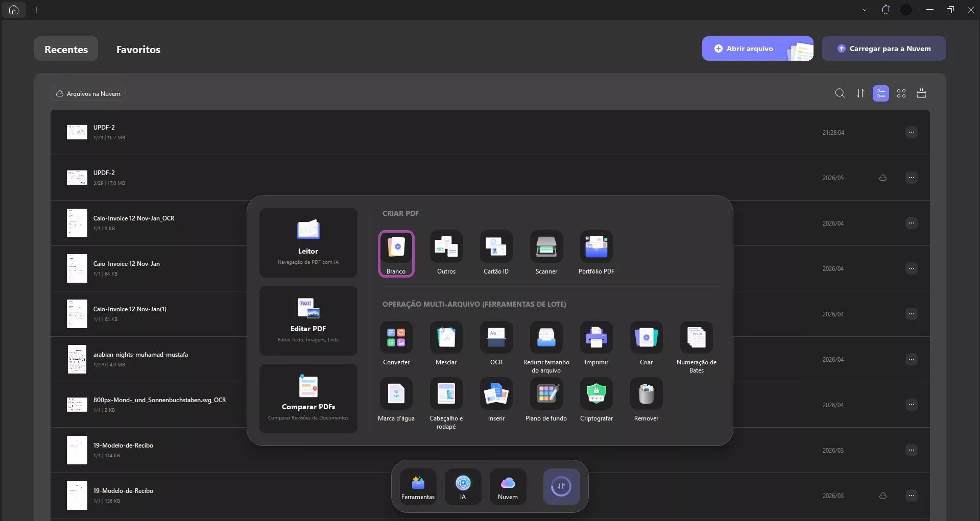980x521 pixels.
Task: Open the UPDF-2 16.7 MB thumbnail
Action: click(x=77, y=132)
